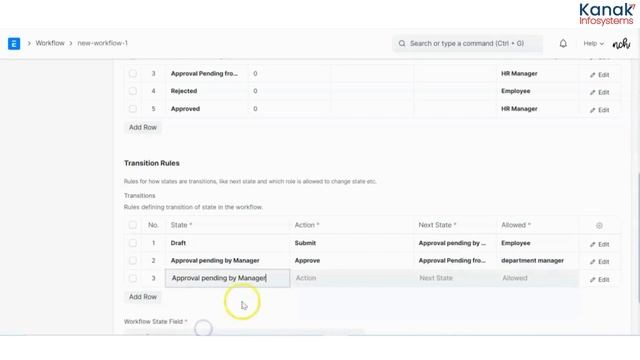Tick checkbox for transition row 3

133,278
